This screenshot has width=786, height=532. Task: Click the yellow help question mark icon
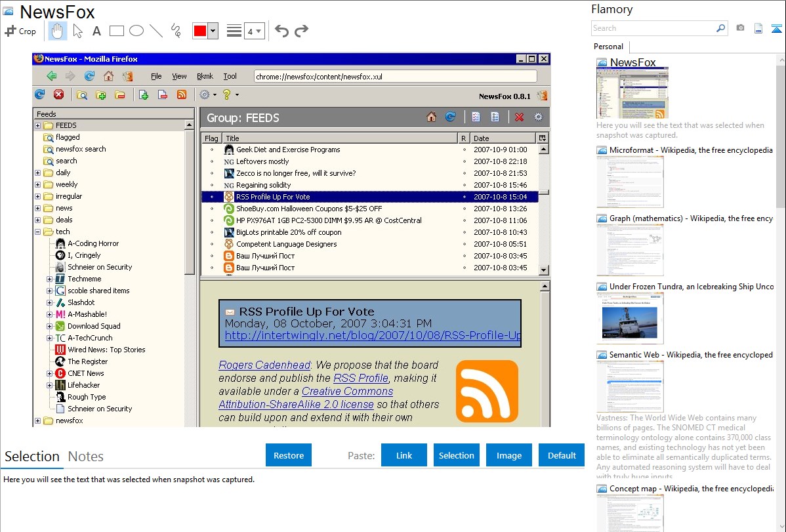pyautogui.click(x=226, y=94)
